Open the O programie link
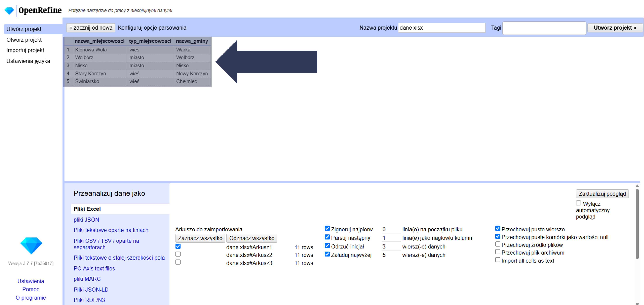Image resolution: width=644 pixels, height=305 pixels. coord(31,298)
